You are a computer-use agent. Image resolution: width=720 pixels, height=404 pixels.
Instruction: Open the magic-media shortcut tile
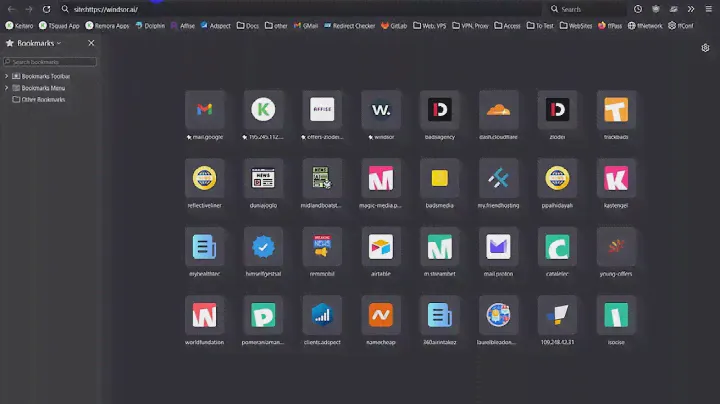(380, 178)
